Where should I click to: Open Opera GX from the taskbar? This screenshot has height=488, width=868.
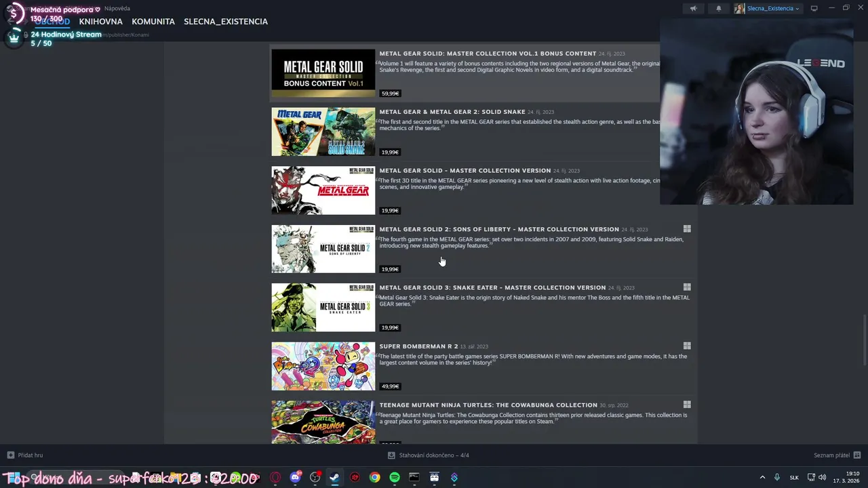pos(275,477)
